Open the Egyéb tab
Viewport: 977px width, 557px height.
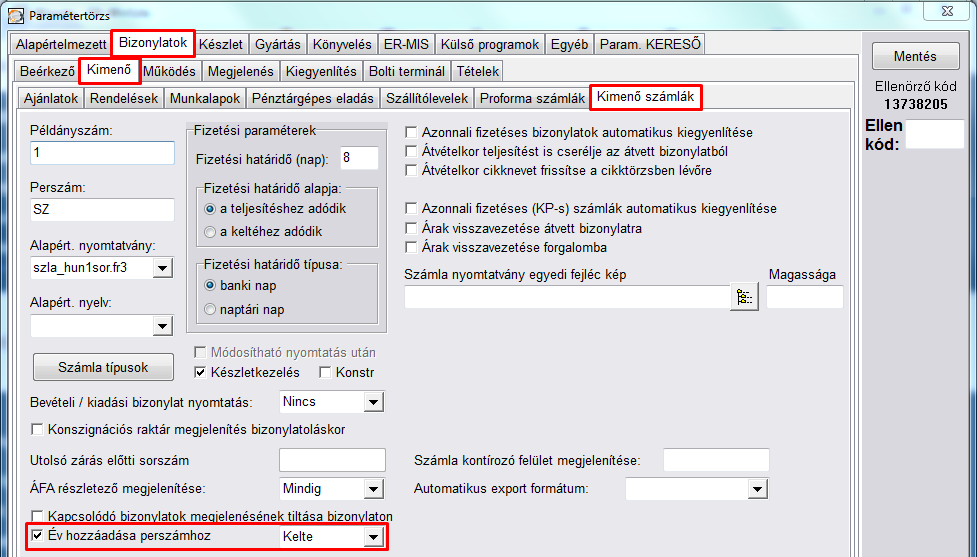[570, 45]
